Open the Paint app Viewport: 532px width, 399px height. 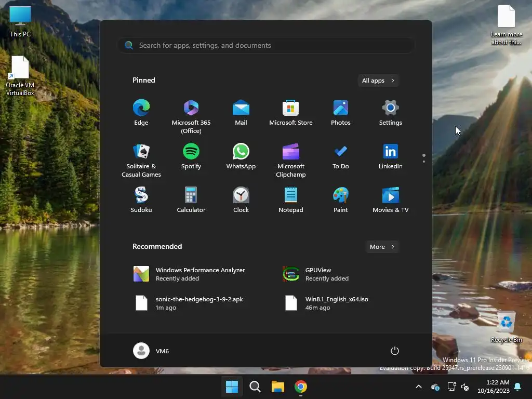coord(341,200)
